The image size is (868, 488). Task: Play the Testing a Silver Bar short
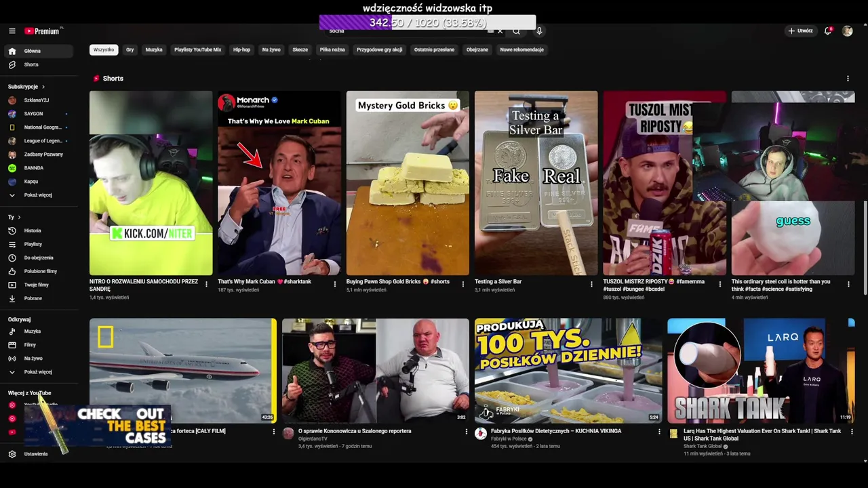[536, 183]
